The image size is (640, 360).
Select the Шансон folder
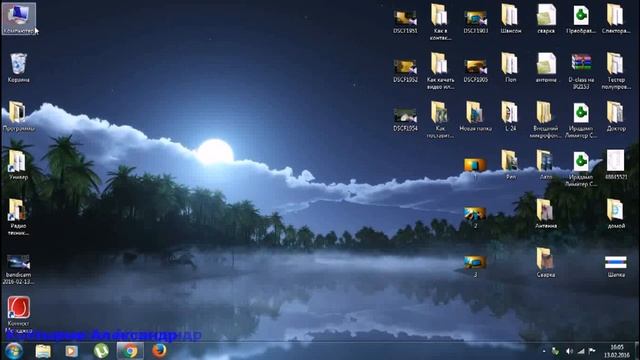pos(510,19)
